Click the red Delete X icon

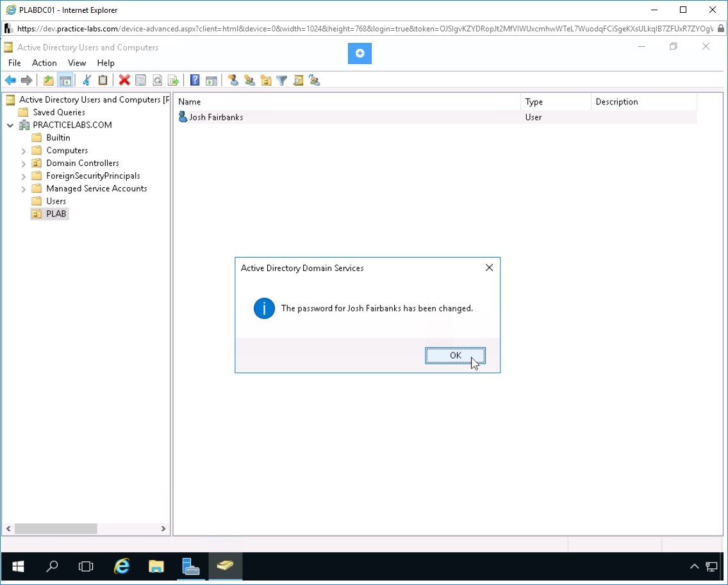(x=124, y=80)
